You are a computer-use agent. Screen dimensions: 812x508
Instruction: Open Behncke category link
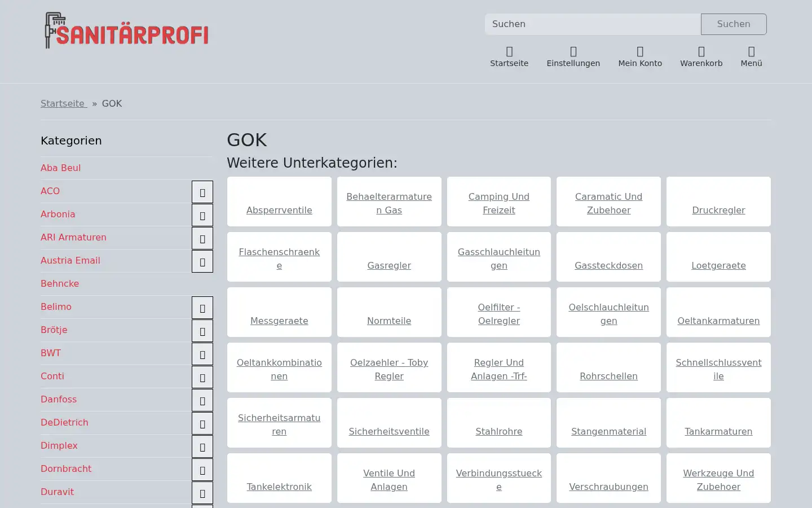tap(60, 283)
